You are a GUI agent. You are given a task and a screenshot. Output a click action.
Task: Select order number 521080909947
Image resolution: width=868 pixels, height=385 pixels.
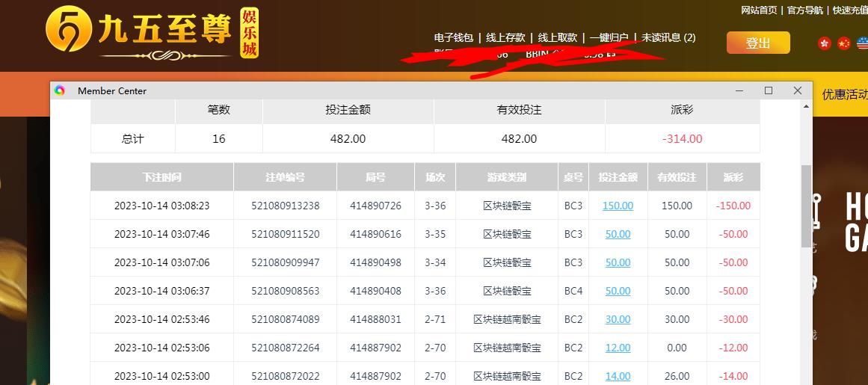(x=285, y=262)
